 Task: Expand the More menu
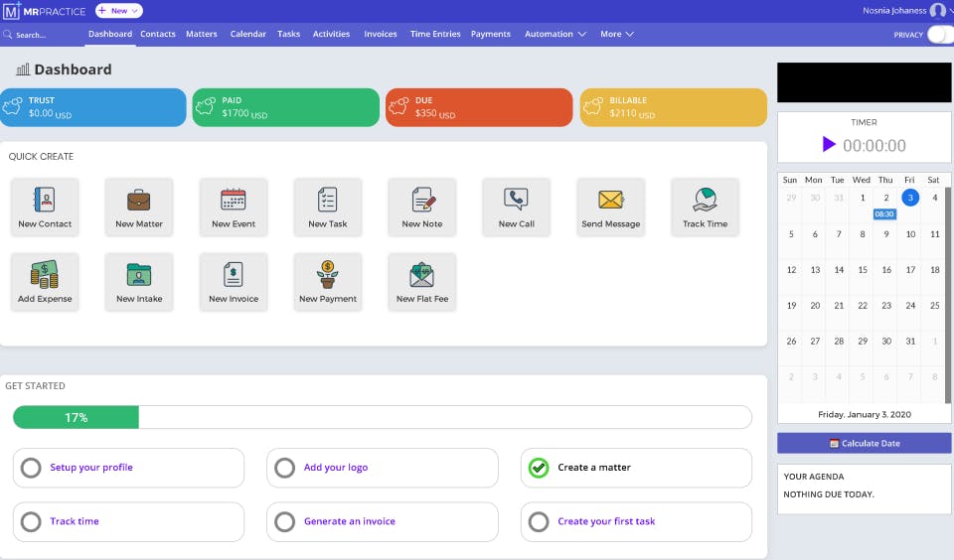[617, 34]
